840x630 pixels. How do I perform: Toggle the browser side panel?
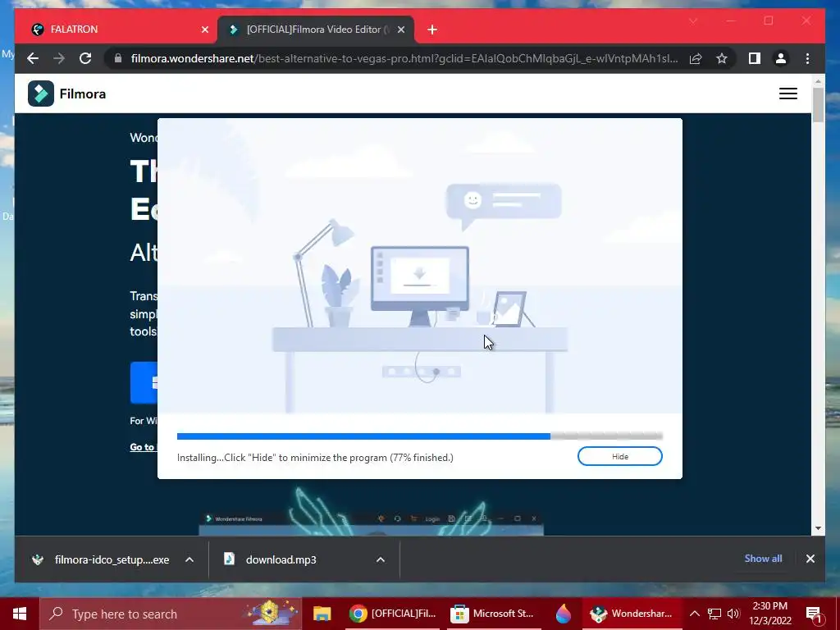click(x=755, y=58)
